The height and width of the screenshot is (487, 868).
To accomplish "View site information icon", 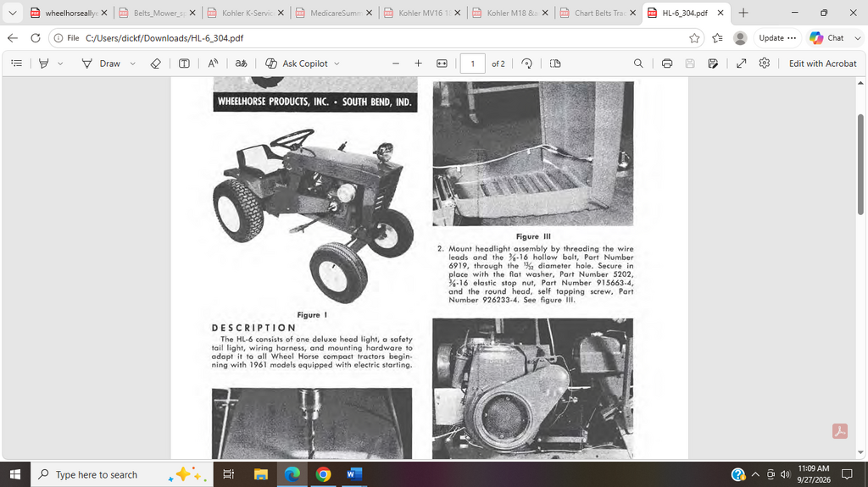I will [x=58, y=38].
